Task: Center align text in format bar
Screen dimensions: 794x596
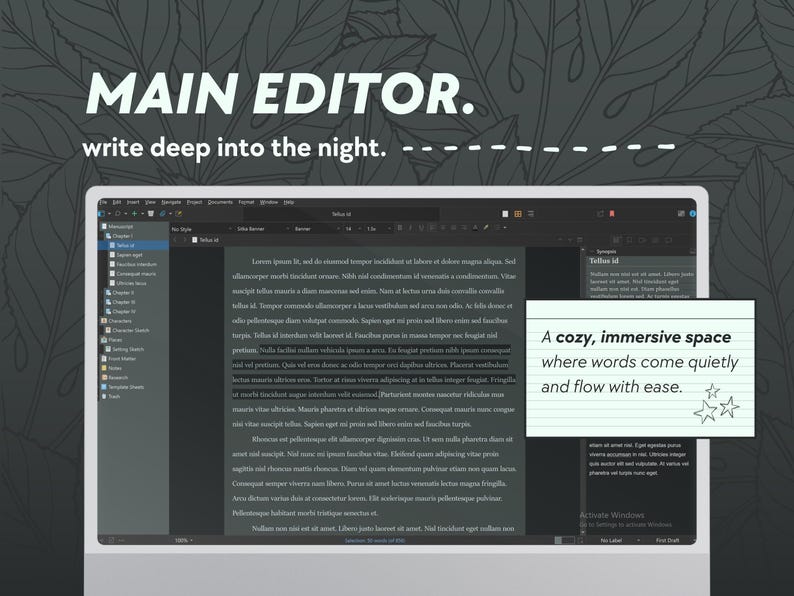Action: coord(443,228)
